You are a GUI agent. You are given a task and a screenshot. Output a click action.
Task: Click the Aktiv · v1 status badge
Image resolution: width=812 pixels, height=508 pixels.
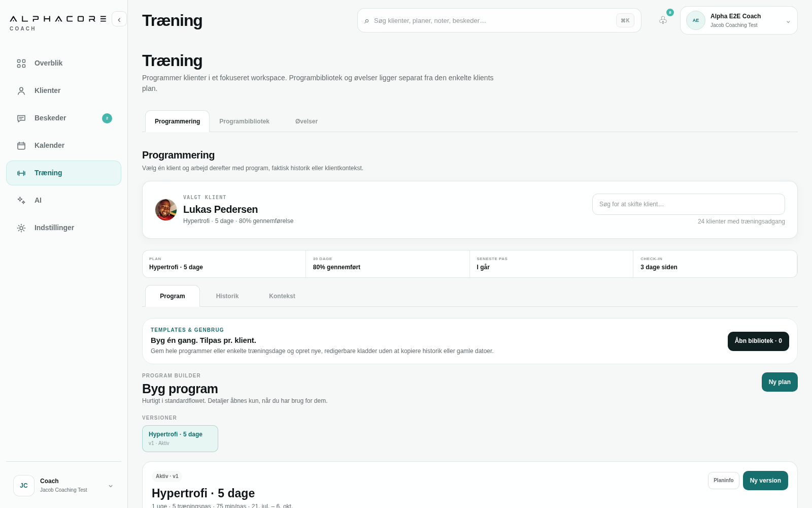click(167, 477)
